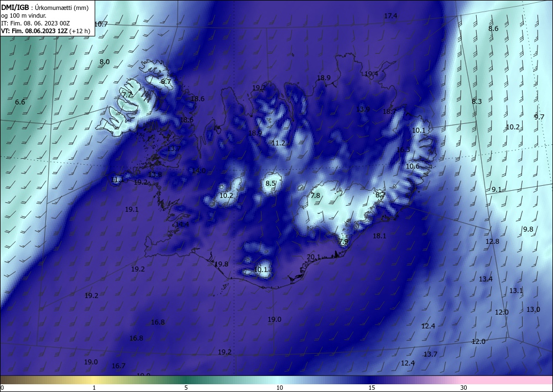
Task: Click the 'IT: Fim. 08. 06. 2023 00Z' line
Action: tap(35, 23)
